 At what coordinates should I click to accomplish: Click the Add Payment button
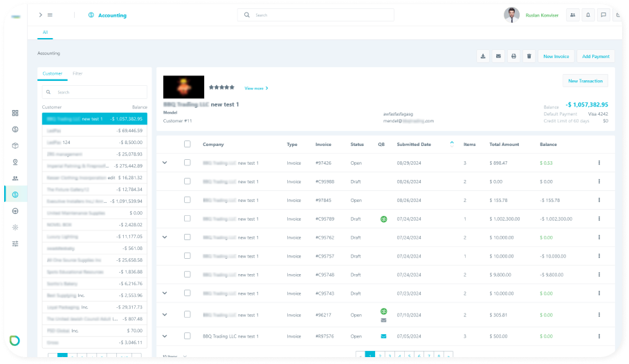pyautogui.click(x=595, y=56)
